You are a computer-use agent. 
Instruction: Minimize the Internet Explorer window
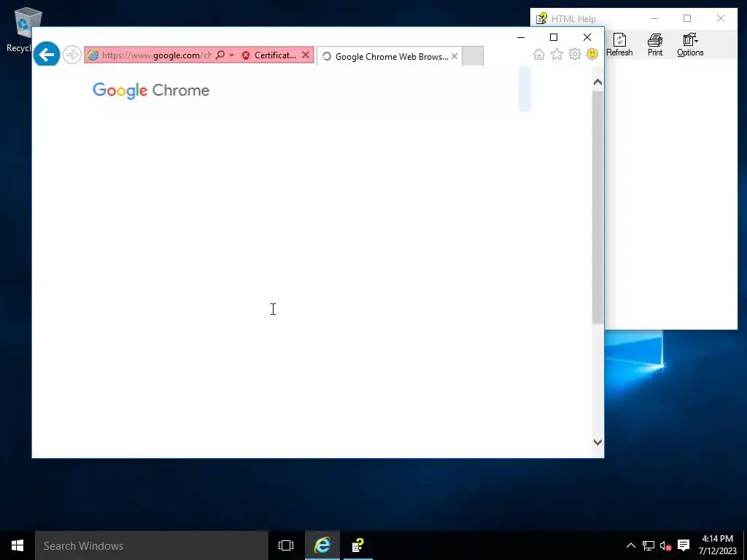[x=521, y=37]
